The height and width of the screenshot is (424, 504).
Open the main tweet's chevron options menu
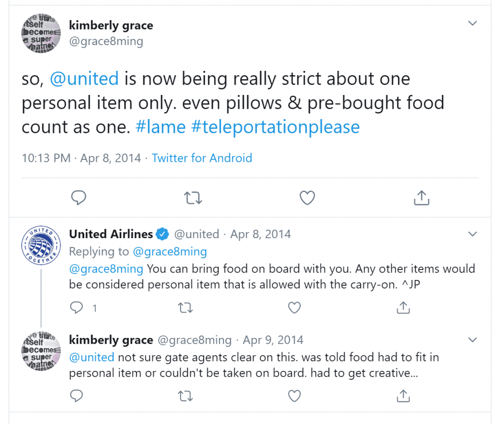click(472, 23)
